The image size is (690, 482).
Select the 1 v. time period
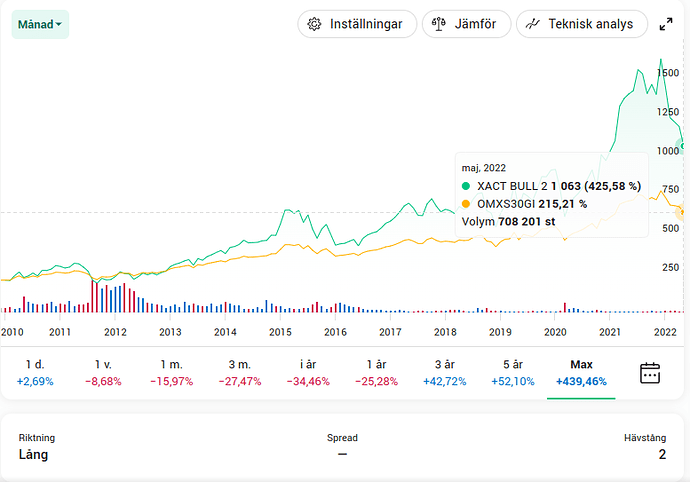tap(103, 373)
